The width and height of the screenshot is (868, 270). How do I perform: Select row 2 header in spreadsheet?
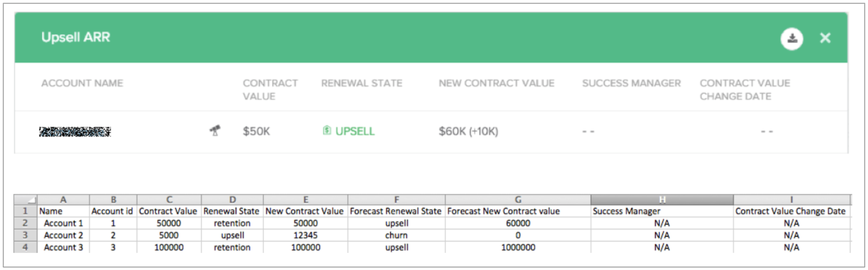pyautogui.click(x=25, y=223)
